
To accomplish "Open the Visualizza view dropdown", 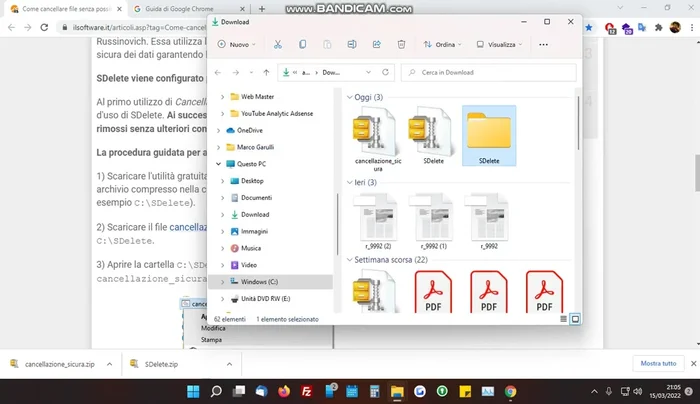I will click(x=499, y=44).
